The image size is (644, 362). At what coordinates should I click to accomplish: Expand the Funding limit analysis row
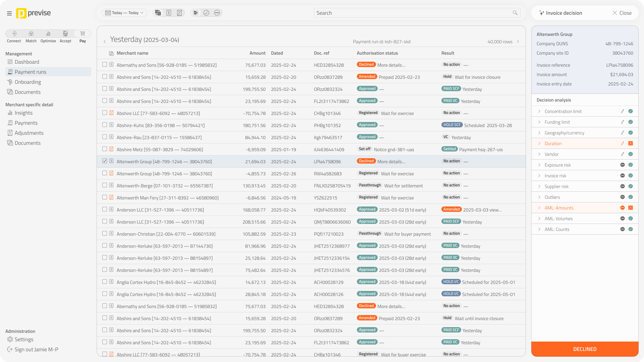pyautogui.click(x=539, y=122)
